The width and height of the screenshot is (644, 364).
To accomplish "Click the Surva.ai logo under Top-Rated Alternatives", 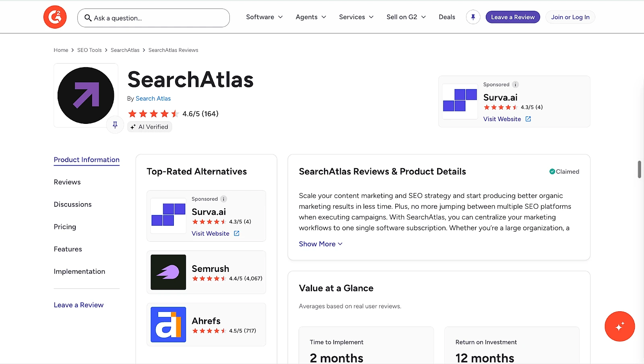I will point(168,215).
